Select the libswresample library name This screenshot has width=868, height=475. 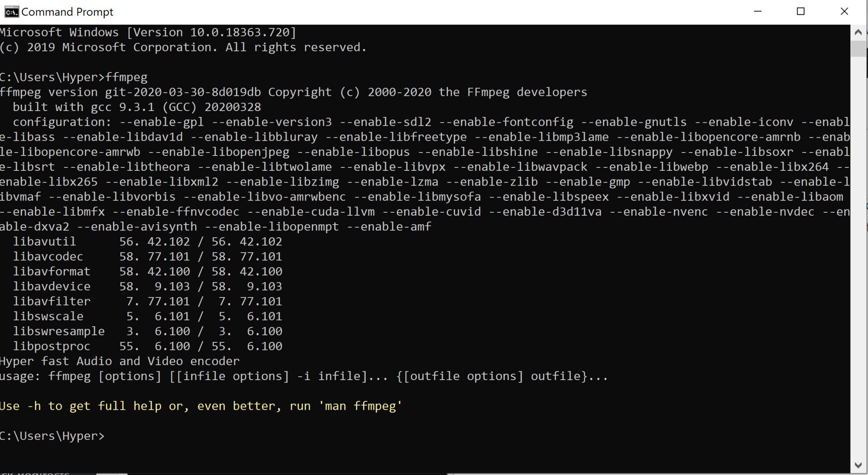point(59,331)
